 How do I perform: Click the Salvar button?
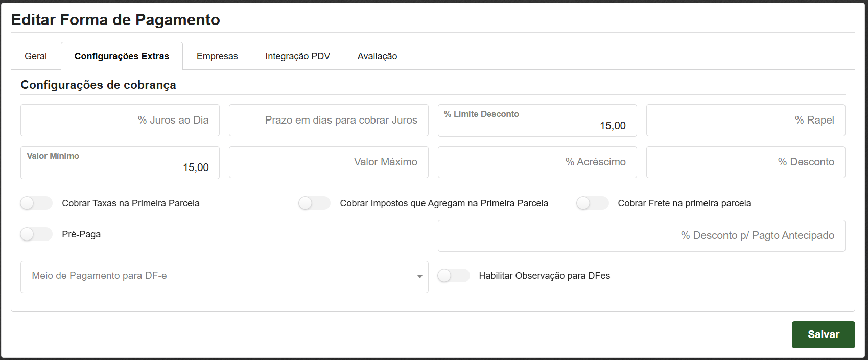[823, 334]
